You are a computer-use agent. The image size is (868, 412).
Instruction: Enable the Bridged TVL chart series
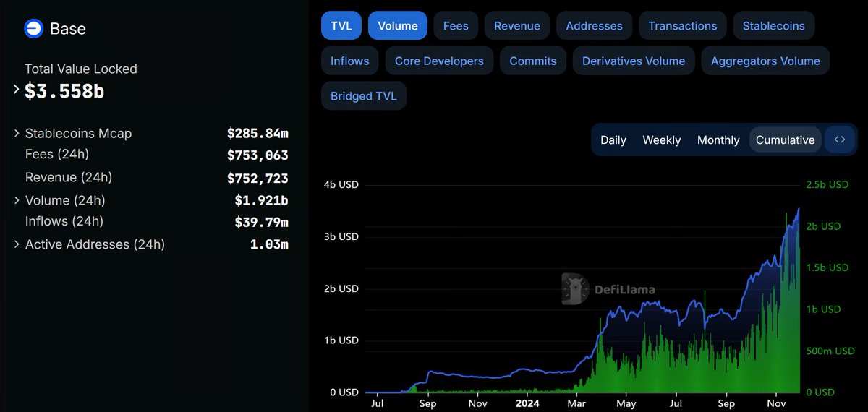(364, 96)
